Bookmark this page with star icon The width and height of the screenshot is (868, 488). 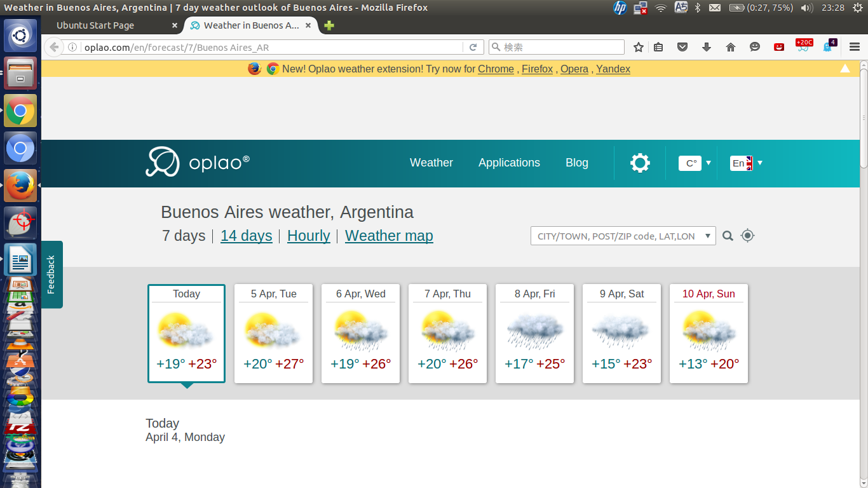pyautogui.click(x=639, y=47)
